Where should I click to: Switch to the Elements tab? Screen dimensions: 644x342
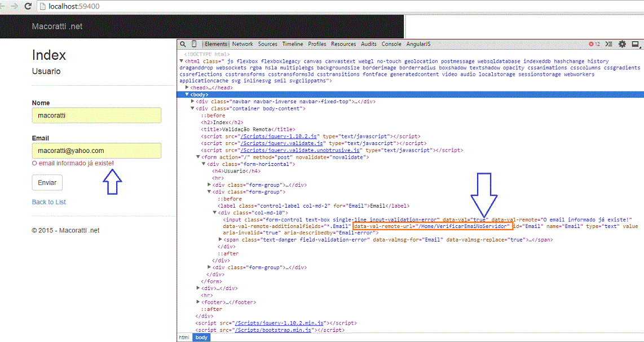(x=216, y=44)
